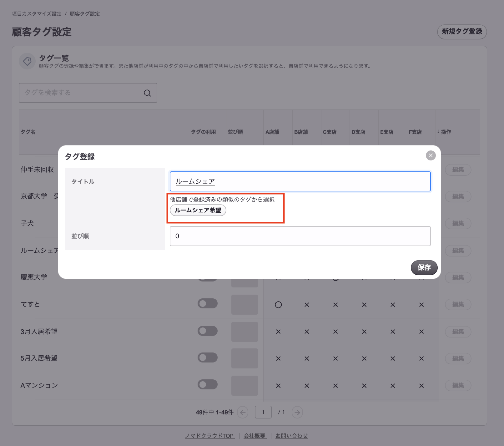The width and height of the screenshot is (504, 446).
Task: Edit the 3月入居希望 tag
Action: click(x=458, y=332)
